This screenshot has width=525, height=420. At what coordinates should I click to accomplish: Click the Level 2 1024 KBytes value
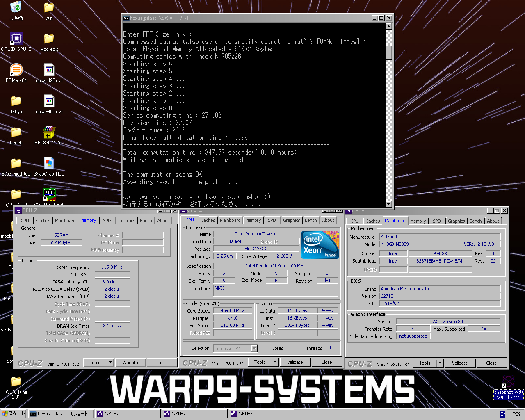297,325
